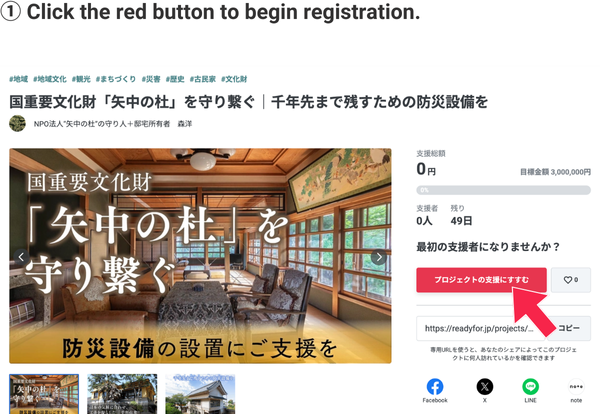Image resolution: width=600 pixels, height=414 pixels.
Task: Share project on X icon
Action: tap(484, 387)
